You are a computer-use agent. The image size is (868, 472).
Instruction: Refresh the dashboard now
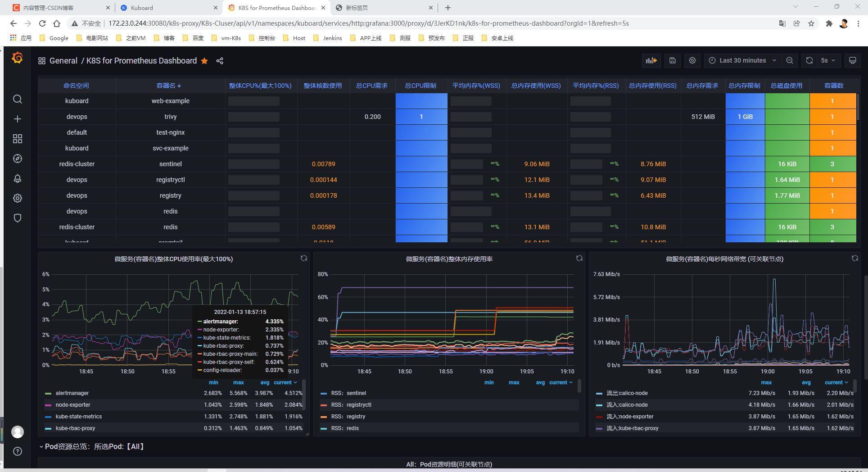click(809, 60)
